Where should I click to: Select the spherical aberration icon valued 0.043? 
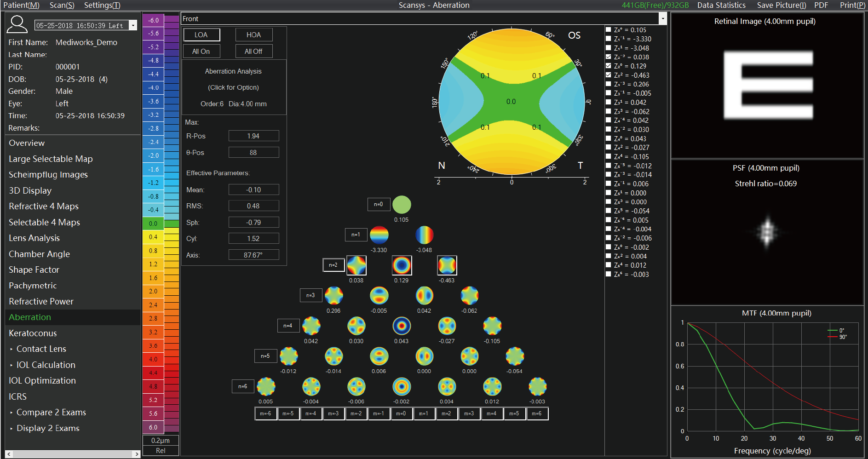tap(402, 326)
